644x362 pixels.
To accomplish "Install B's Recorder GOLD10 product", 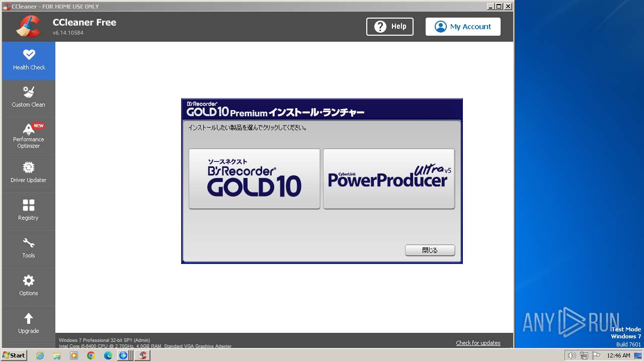I will 255,178.
